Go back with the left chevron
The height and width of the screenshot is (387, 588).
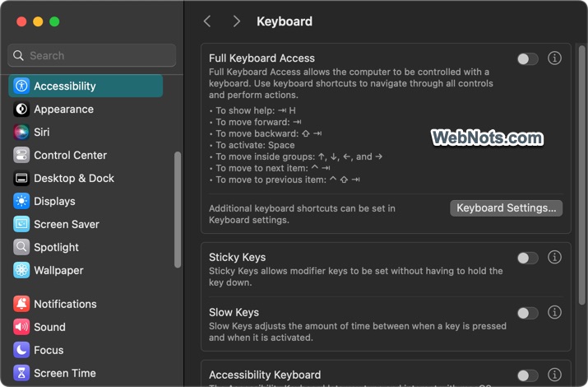tap(207, 21)
